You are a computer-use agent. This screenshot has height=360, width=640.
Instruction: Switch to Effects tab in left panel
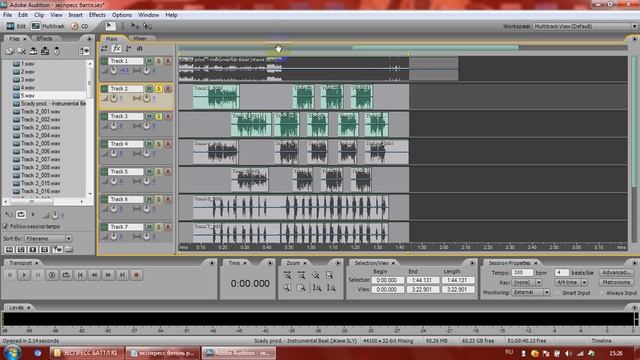click(x=44, y=38)
